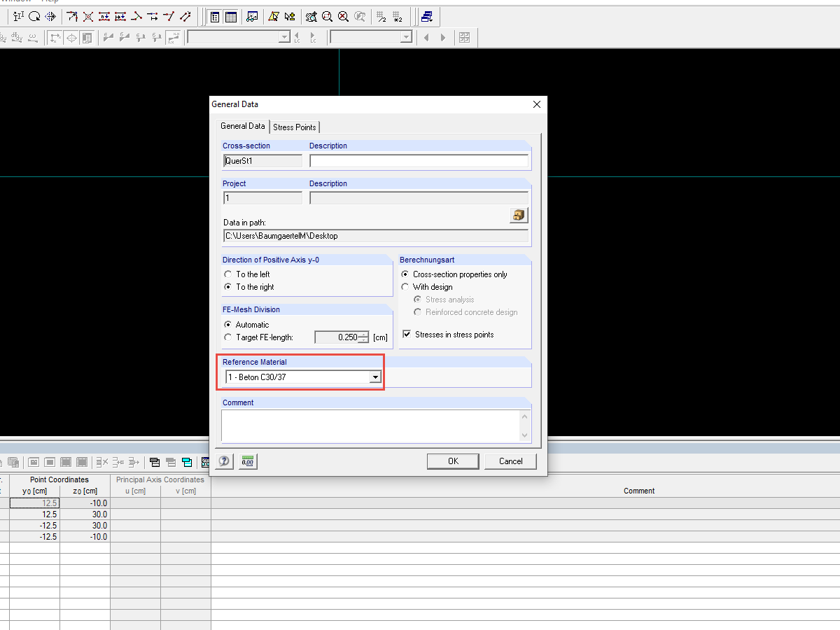
Task: Click the 'Point Coordinates' table header
Action: (59, 479)
